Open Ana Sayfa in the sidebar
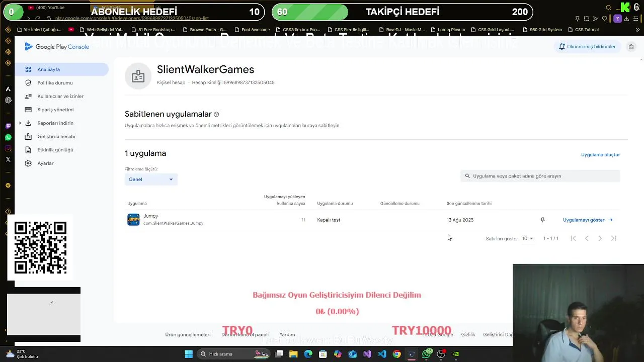Image resolution: width=644 pixels, height=362 pixels. (61, 69)
